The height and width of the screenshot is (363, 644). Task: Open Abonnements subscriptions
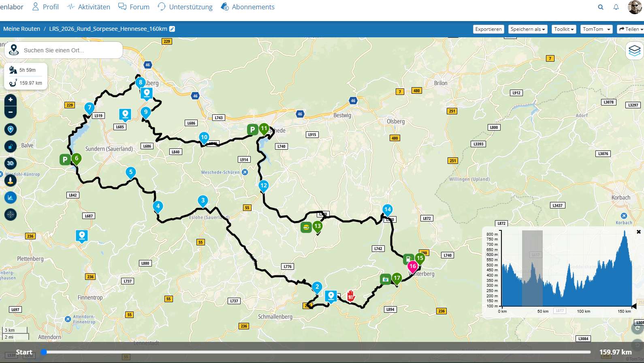pos(247,7)
